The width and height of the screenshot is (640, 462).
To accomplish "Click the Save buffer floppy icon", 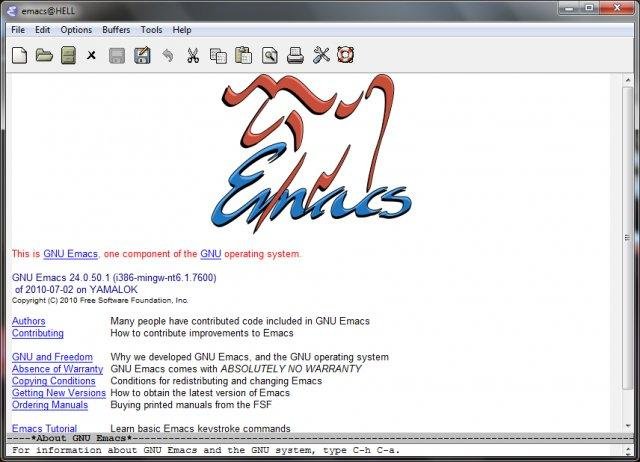I will pos(117,56).
